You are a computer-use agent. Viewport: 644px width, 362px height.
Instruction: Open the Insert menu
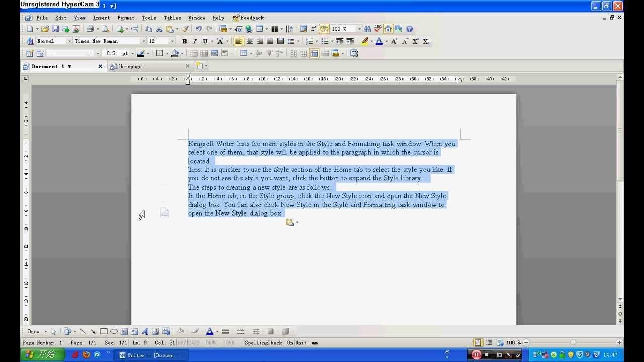pos(101,18)
